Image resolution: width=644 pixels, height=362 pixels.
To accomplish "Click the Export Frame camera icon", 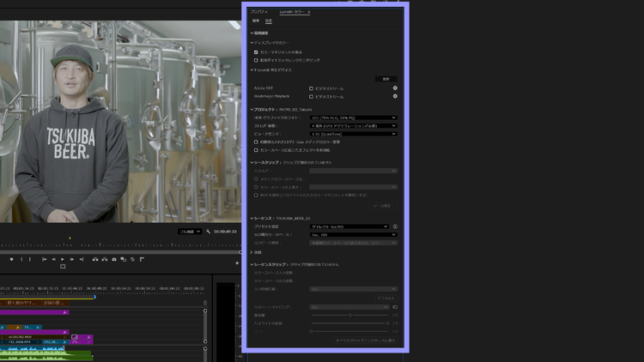I will point(114,259).
